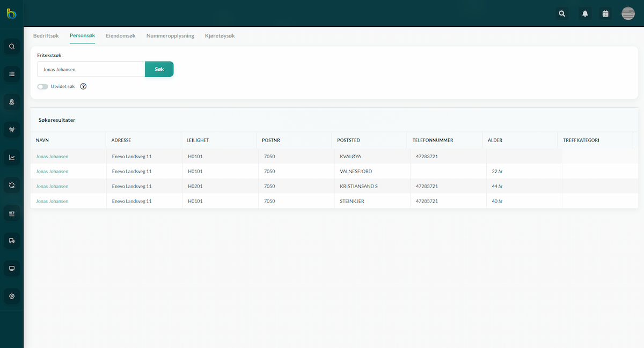Open the Nummeropplysning tab
The image size is (644, 348).
click(x=170, y=36)
